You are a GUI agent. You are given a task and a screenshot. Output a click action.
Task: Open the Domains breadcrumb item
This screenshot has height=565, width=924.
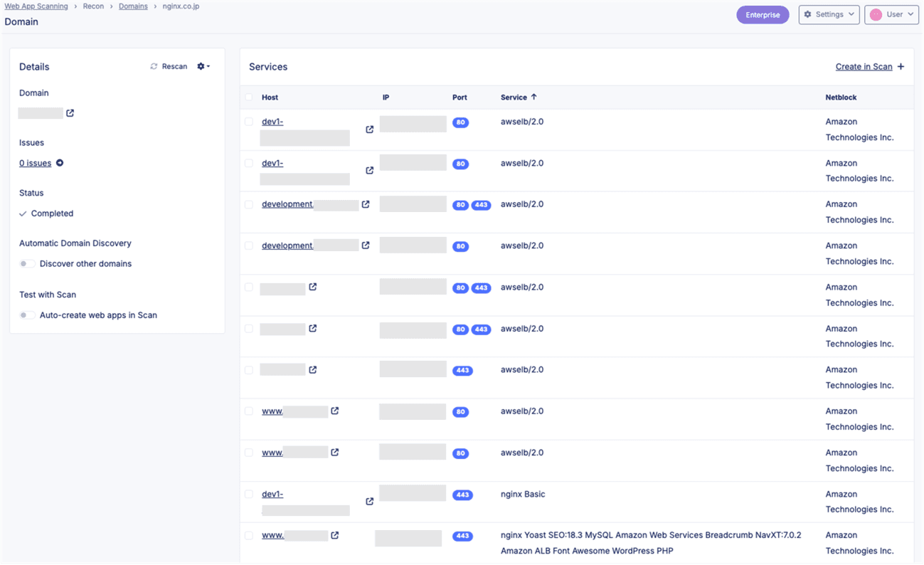[133, 6]
